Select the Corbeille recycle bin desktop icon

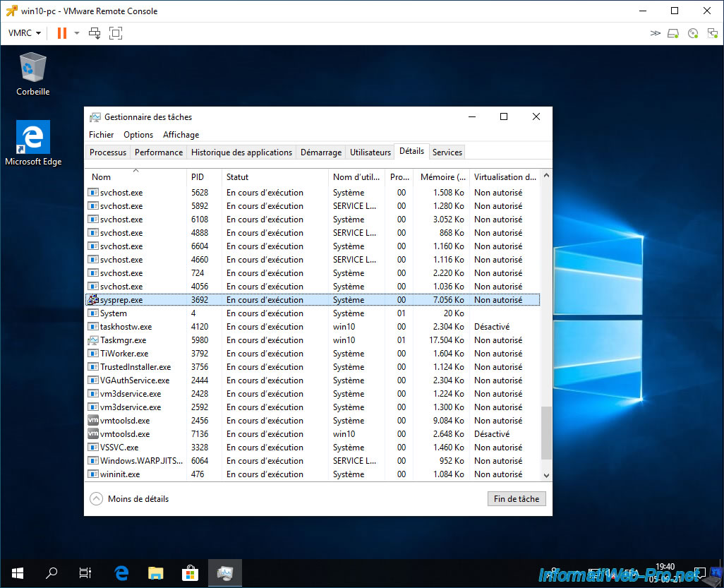coord(32,74)
